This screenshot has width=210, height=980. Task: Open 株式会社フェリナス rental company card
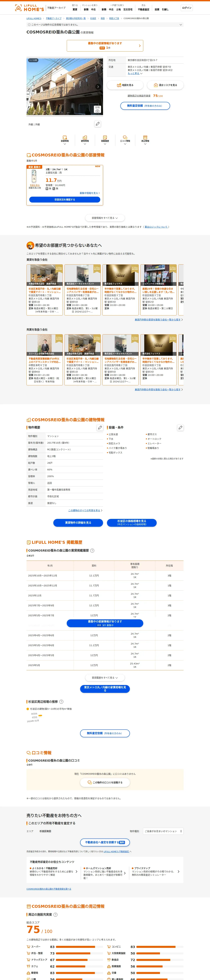(120, 290)
